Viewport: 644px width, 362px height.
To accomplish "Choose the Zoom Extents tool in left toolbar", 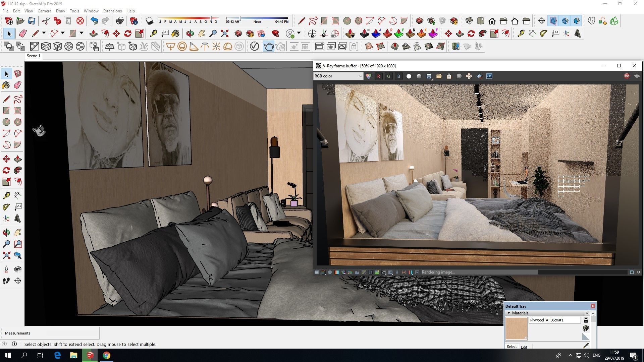I will point(6,256).
